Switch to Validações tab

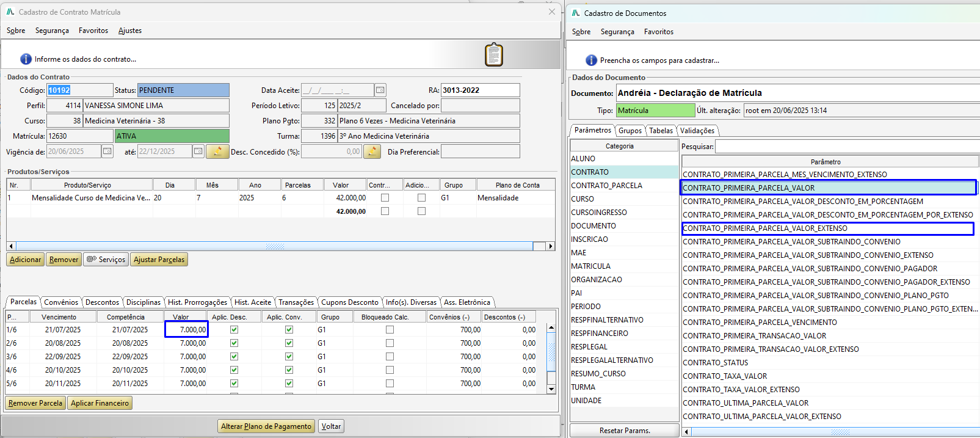pyautogui.click(x=697, y=131)
